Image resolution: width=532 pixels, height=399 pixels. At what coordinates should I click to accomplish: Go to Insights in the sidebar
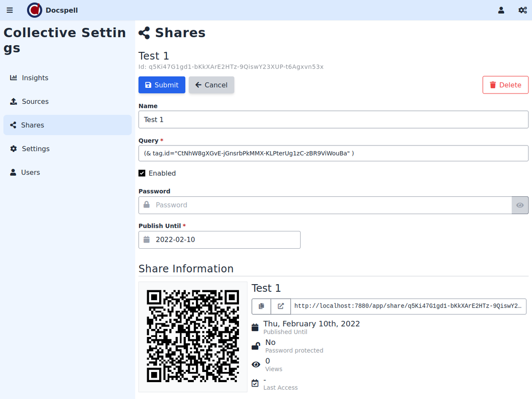coord(35,78)
